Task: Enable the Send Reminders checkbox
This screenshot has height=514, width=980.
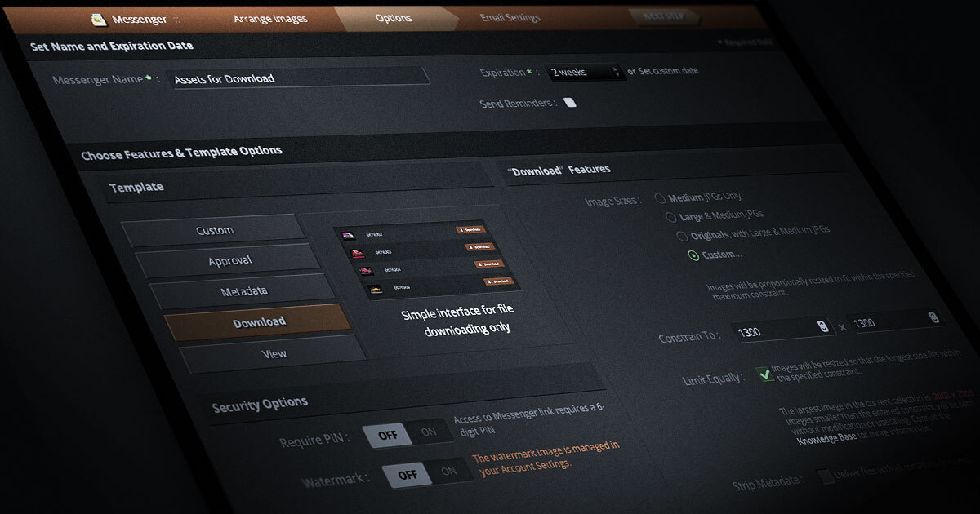Action: pyautogui.click(x=570, y=103)
